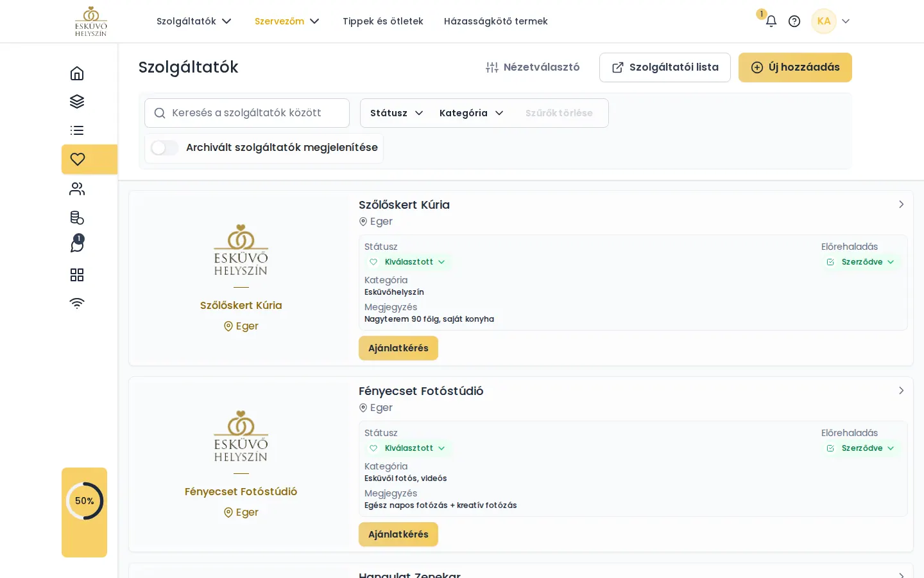
Task: Request quote from Szőlőskert Kúria
Action: click(398, 348)
